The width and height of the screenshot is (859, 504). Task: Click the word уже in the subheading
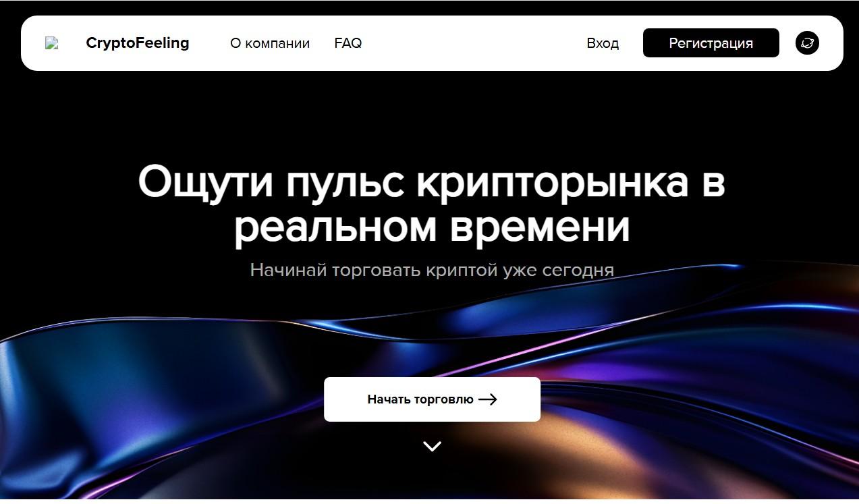tap(522, 271)
